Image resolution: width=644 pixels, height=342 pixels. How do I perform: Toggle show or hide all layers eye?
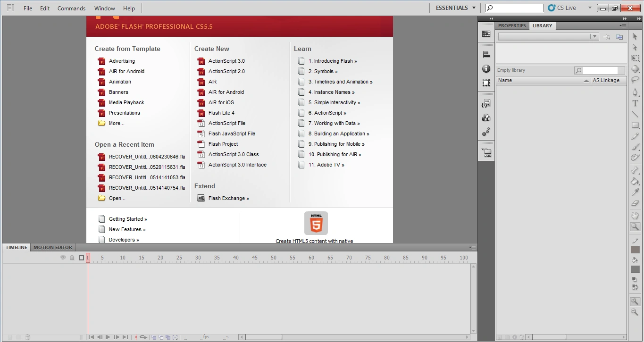click(x=63, y=258)
